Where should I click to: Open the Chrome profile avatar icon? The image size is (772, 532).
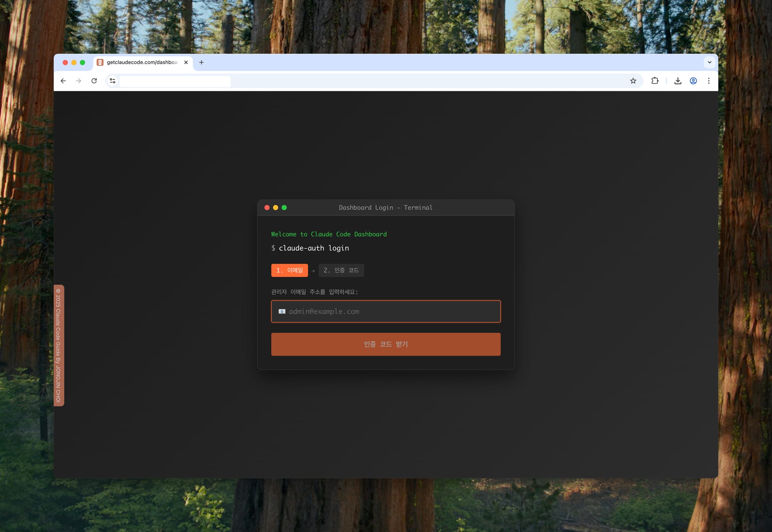[693, 81]
